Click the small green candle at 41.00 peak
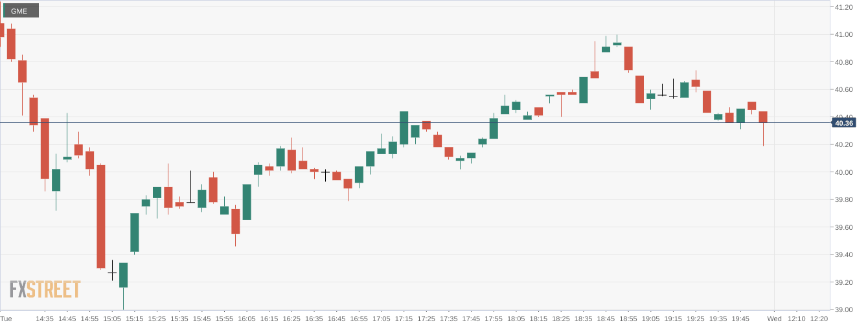Screen dimensions: 868x327 coord(617,44)
